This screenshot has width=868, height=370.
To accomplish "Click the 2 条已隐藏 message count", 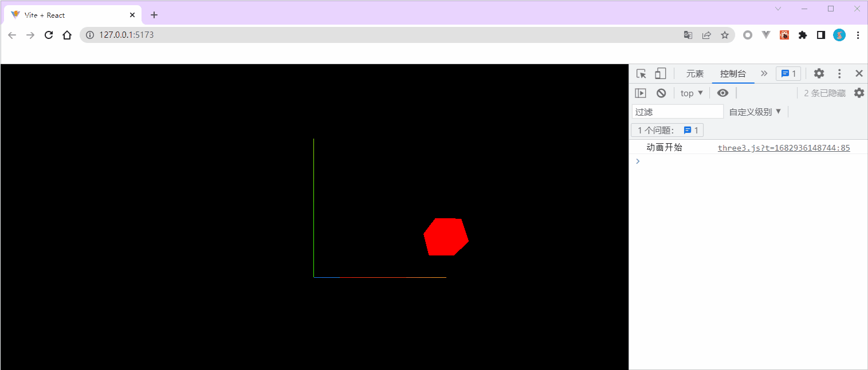I will click(824, 93).
